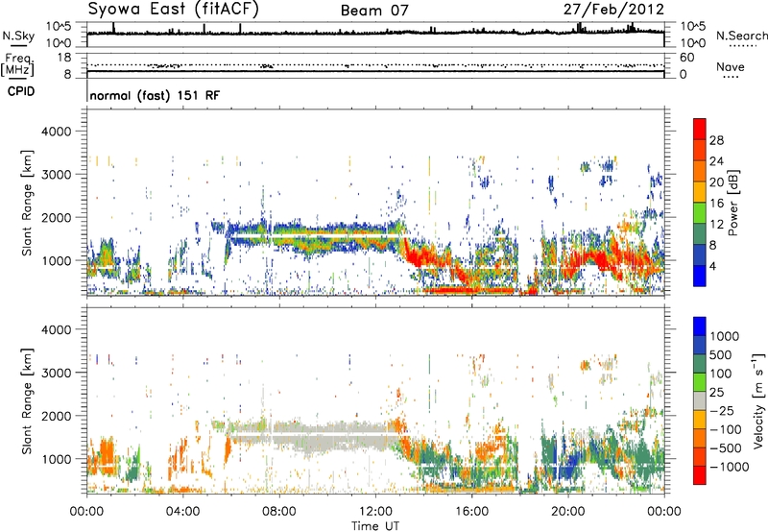Viewport: 768px width, 532px height.
Task: Click the 'Velocity [m s-1]' colorbar label
Action: [758, 400]
